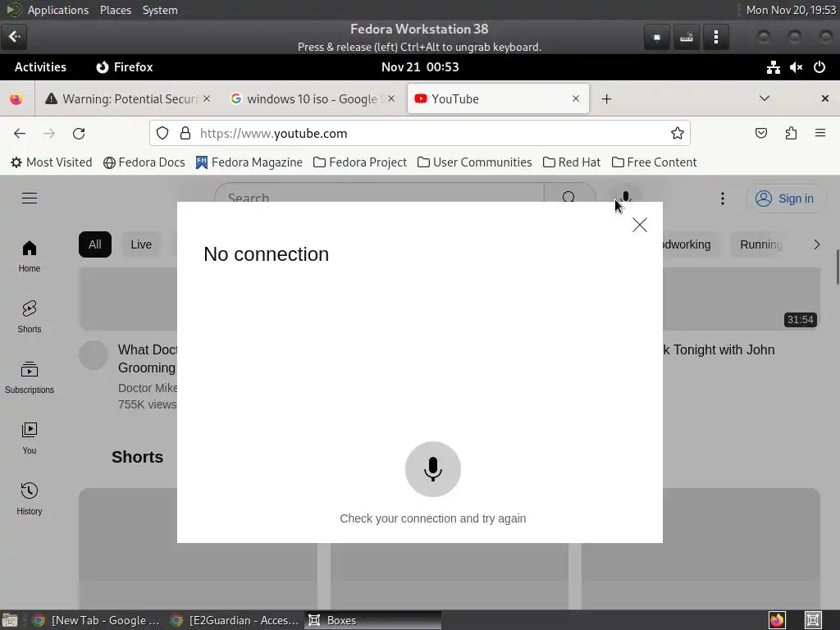Open the Boxes three-dot menu
Screen dimensions: 840x630
pos(716,38)
